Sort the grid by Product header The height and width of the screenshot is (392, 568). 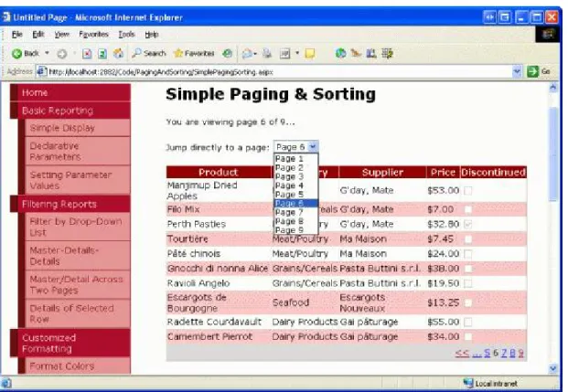tap(218, 173)
